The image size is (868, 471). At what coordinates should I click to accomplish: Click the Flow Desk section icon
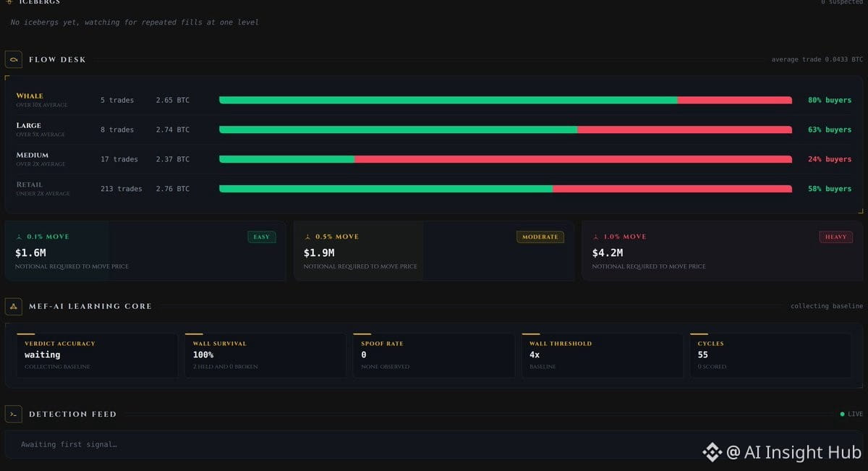tap(14, 59)
